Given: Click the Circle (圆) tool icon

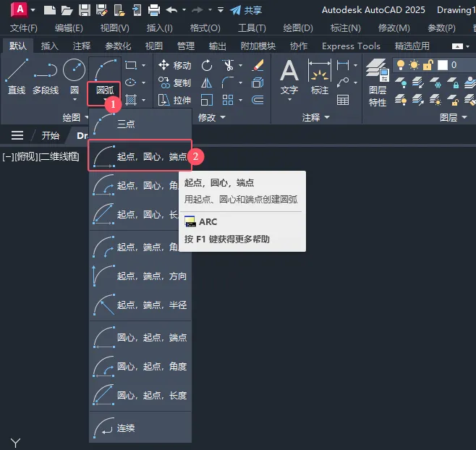Looking at the screenshot, I should click(74, 71).
